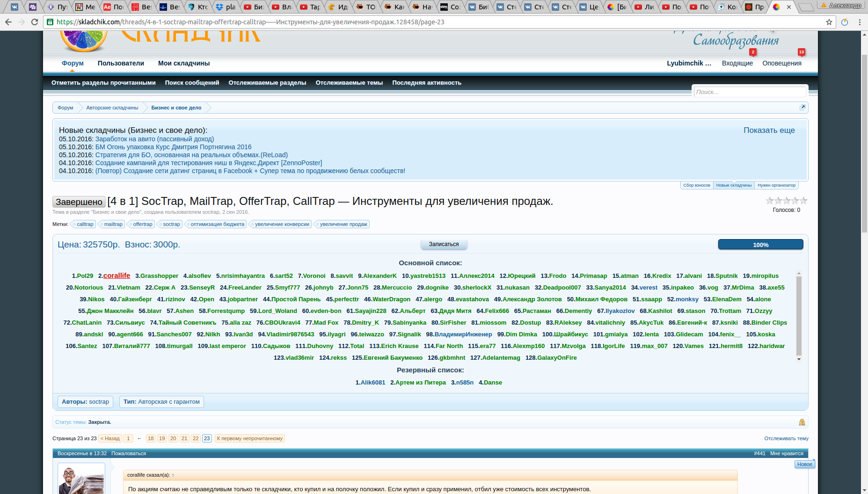Switch to Нужен организатор tab
The image size is (868, 494).
coord(776,185)
